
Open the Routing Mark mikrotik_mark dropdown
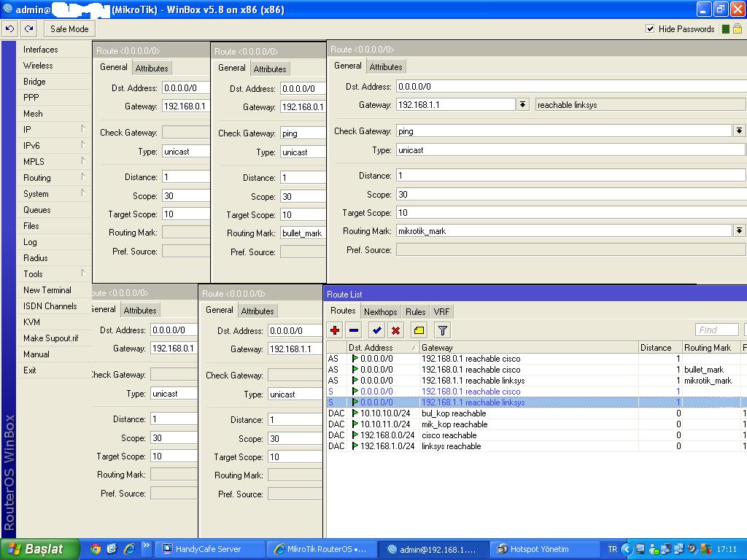pyautogui.click(x=739, y=230)
